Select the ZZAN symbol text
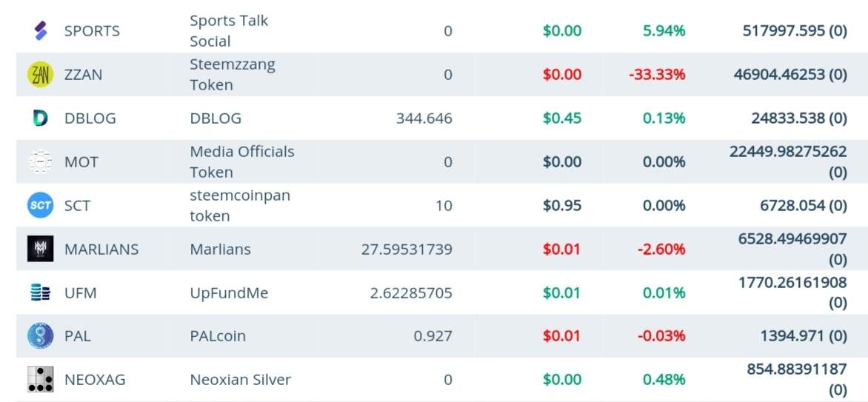868x402 pixels. (84, 75)
